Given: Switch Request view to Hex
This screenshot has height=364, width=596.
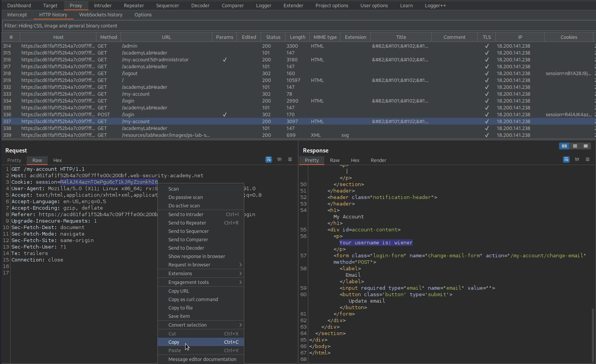Looking at the screenshot, I should (58, 160).
